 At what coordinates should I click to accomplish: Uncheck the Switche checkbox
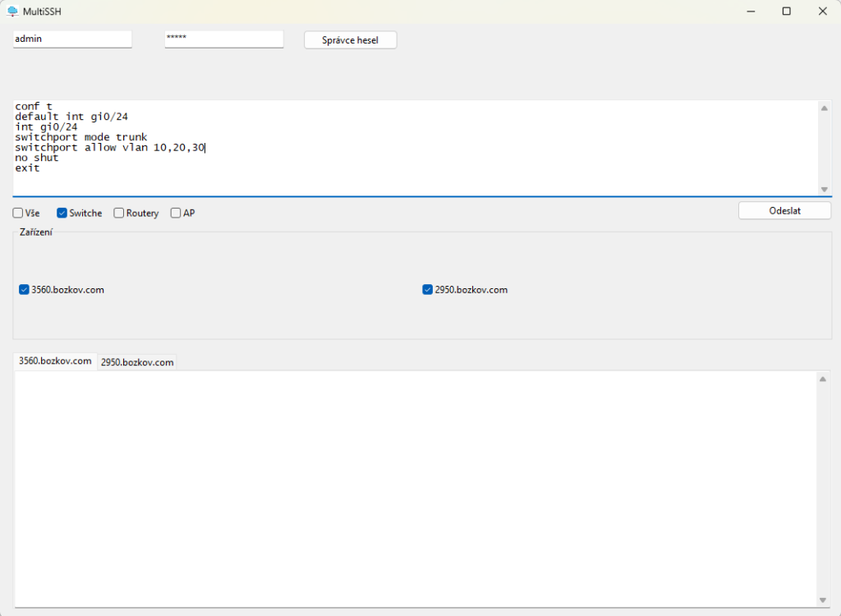pyautogui.click(x=62, y=213)
